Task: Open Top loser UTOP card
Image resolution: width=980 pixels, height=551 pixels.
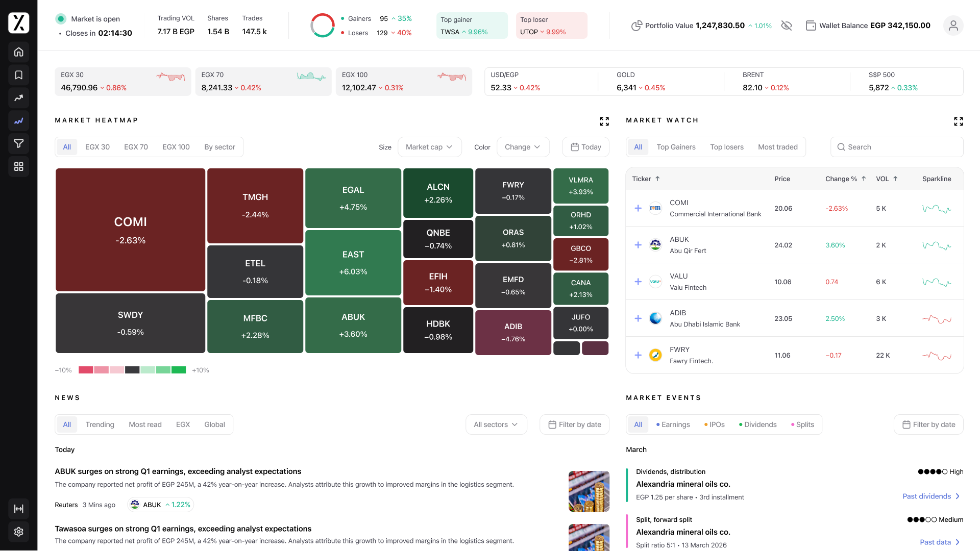Action: pyautogui.click(x=552, y=26)
